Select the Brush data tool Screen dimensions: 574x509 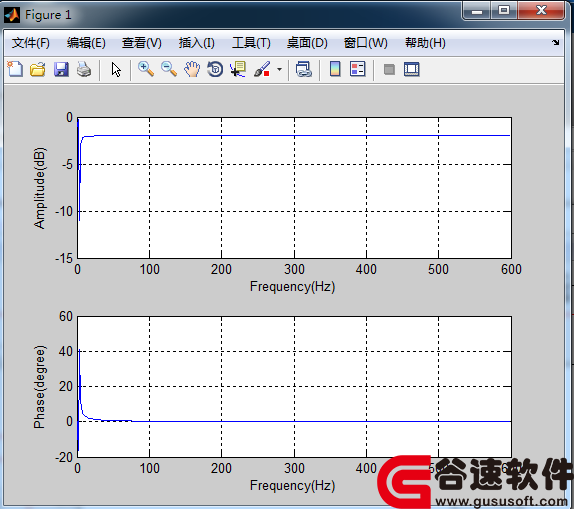(262, 69)
